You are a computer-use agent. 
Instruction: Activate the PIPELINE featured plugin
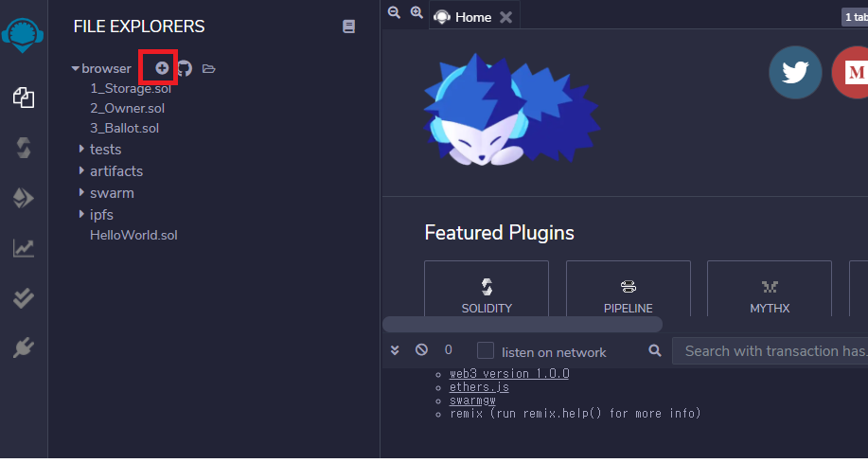[629, 289]
